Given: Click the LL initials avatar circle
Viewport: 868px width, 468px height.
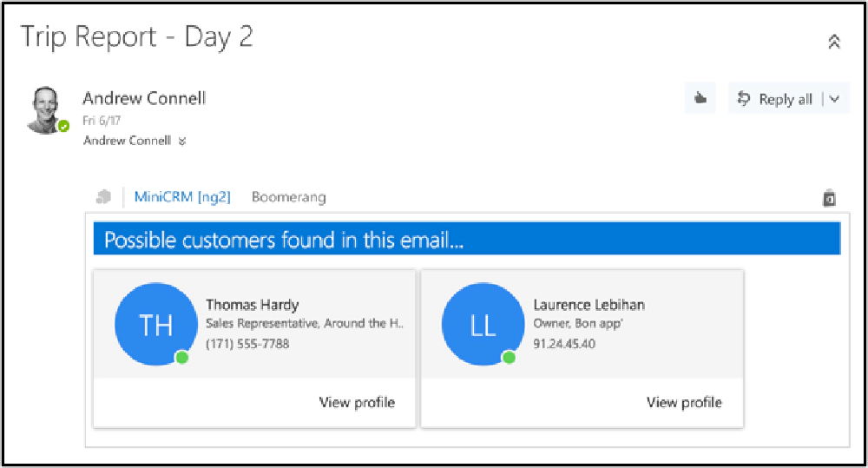Looking at the screenshot, I should pos(482,325).
